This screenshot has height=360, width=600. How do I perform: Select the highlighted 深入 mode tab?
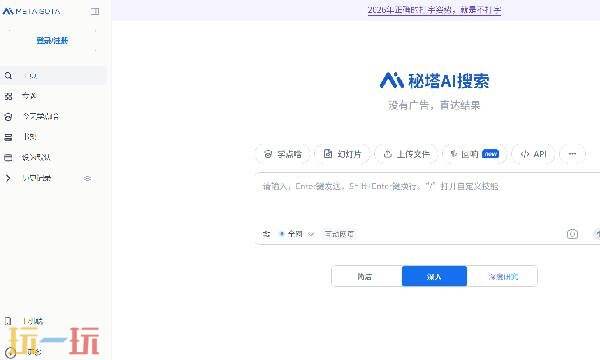click(x=434, y=276)
